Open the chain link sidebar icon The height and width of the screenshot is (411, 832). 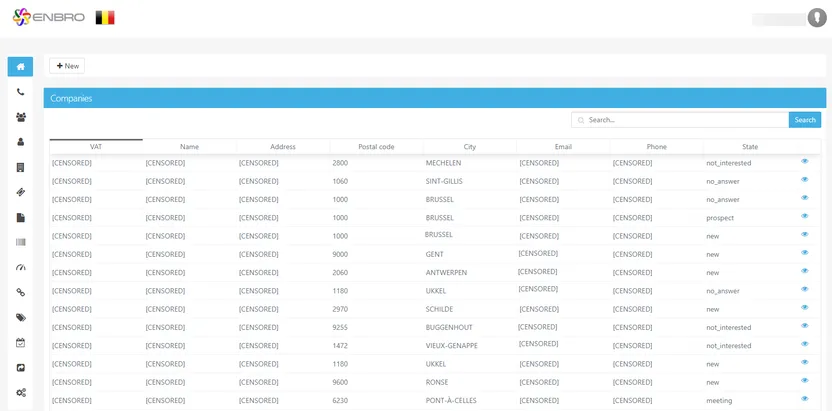pos(21,292)
